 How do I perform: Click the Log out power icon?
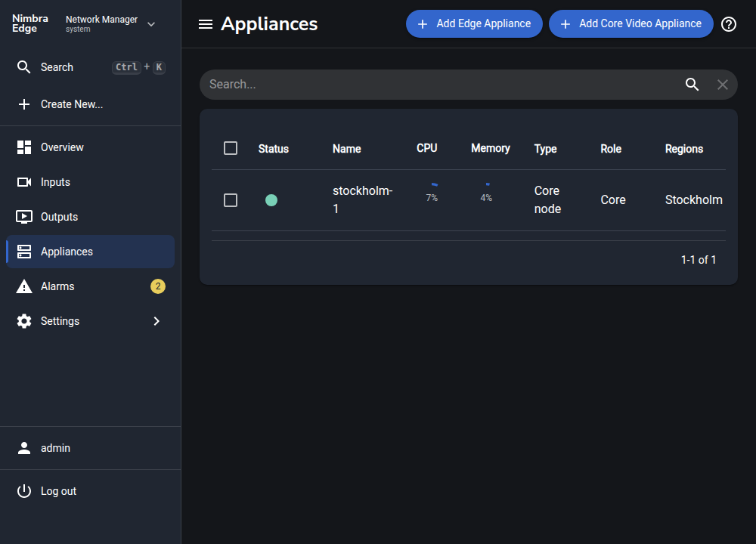point(24,491)
